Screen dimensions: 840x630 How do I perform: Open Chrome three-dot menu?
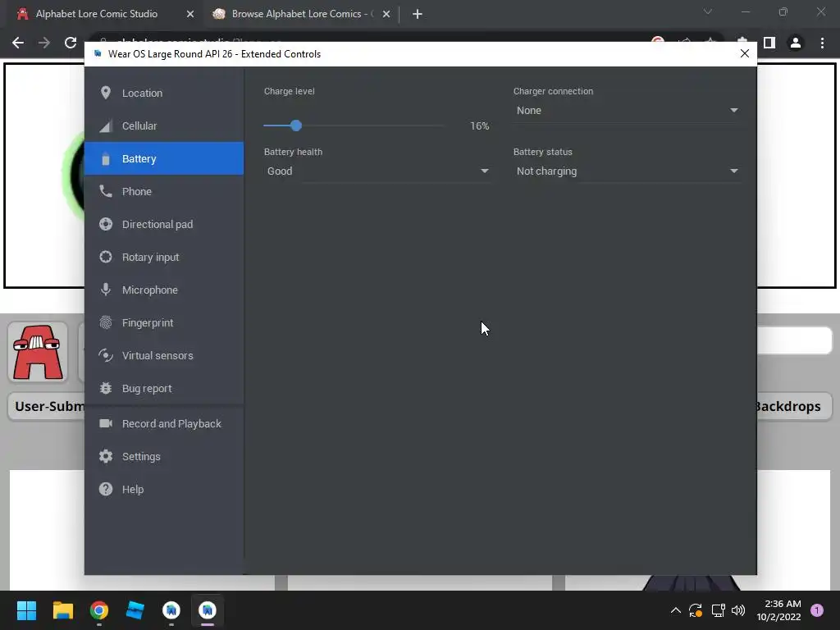[822, 43]
